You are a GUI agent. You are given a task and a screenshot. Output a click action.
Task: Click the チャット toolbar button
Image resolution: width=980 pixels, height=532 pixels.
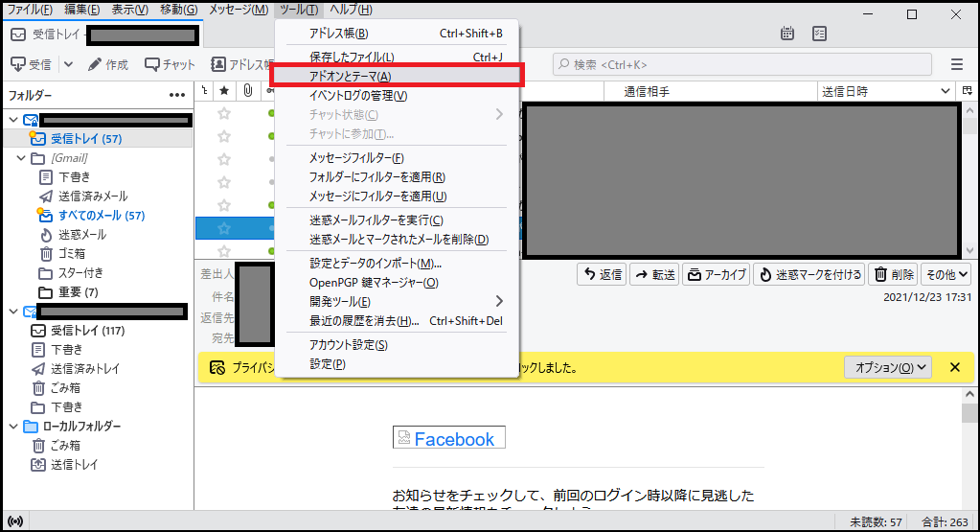(170, 64)
